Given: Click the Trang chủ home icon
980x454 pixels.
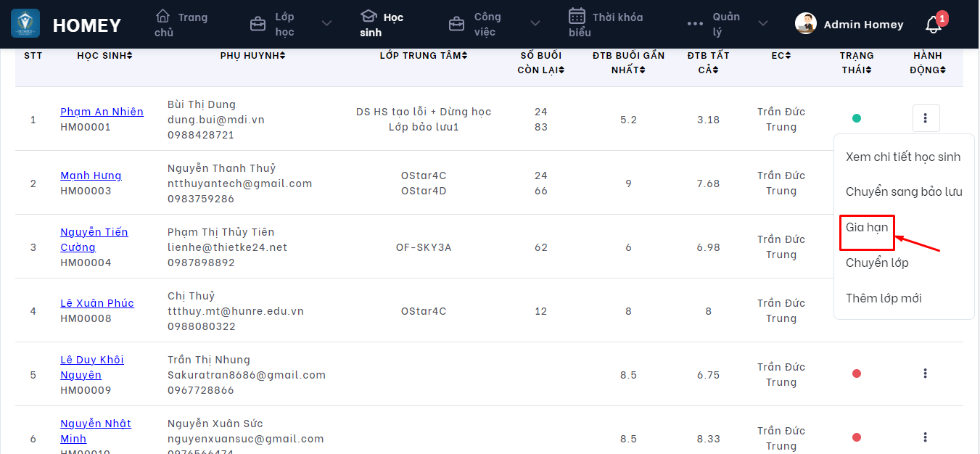Looking at the screenshot, I should pos(163,16).
